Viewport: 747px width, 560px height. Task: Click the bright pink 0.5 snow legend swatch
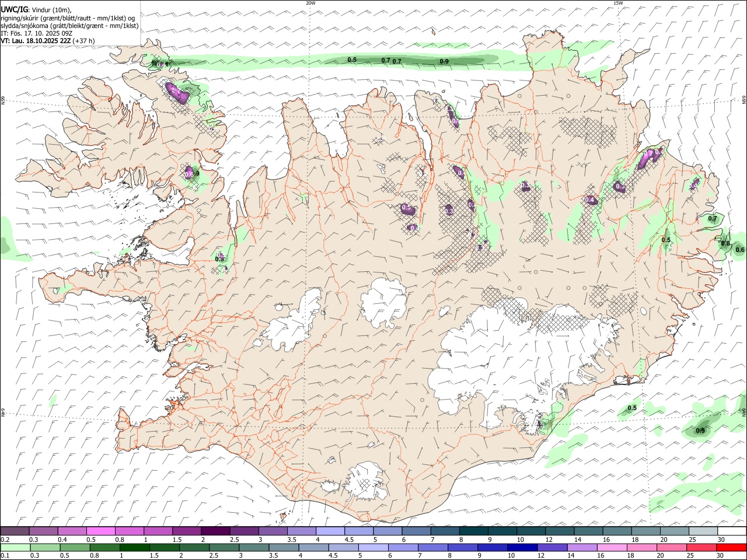pos(101,531)
